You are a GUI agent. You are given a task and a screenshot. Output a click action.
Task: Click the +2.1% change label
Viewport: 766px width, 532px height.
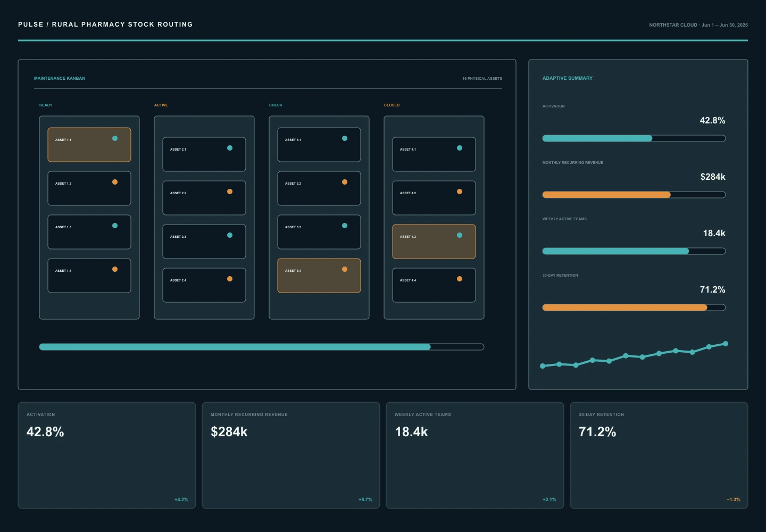click(x=549, y=500)
